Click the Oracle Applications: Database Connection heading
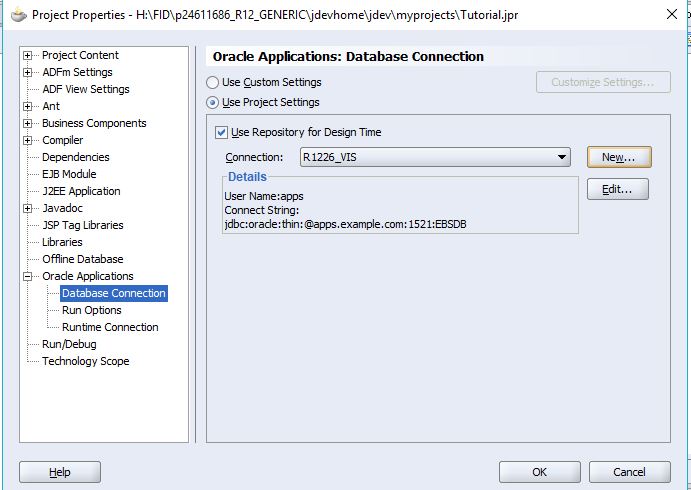 point(348,56)
